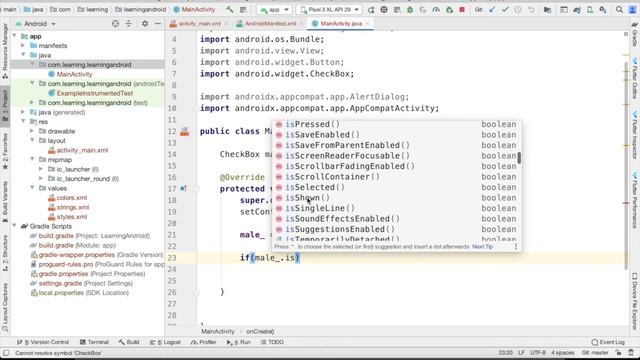Choose isSingleLine() completion entry
This screenshot has height=360, width=640.
(396, 208)
